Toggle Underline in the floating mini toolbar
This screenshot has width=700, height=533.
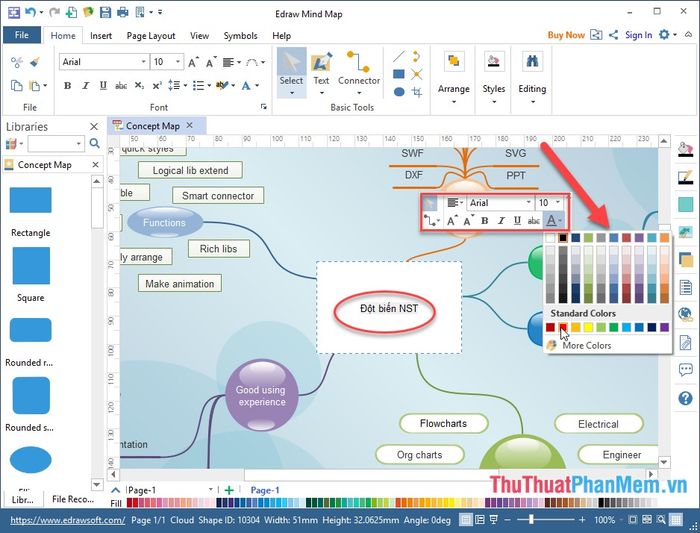[x=517, y=221]
